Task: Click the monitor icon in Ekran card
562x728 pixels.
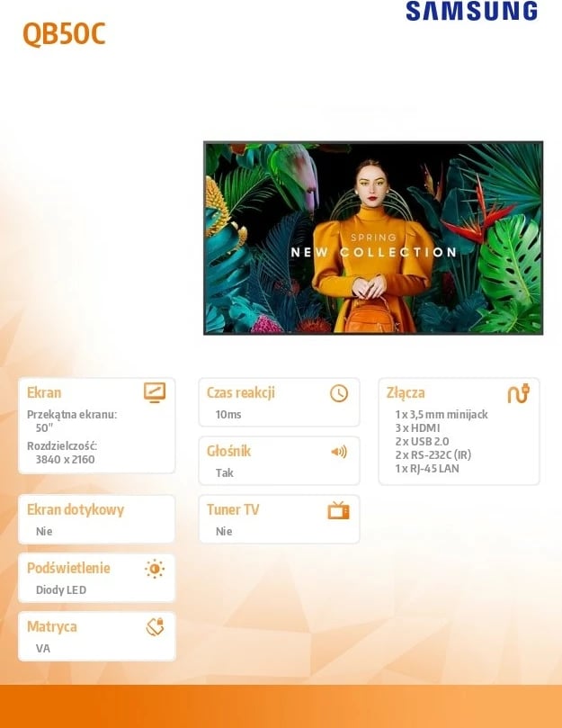Action: 155,392
